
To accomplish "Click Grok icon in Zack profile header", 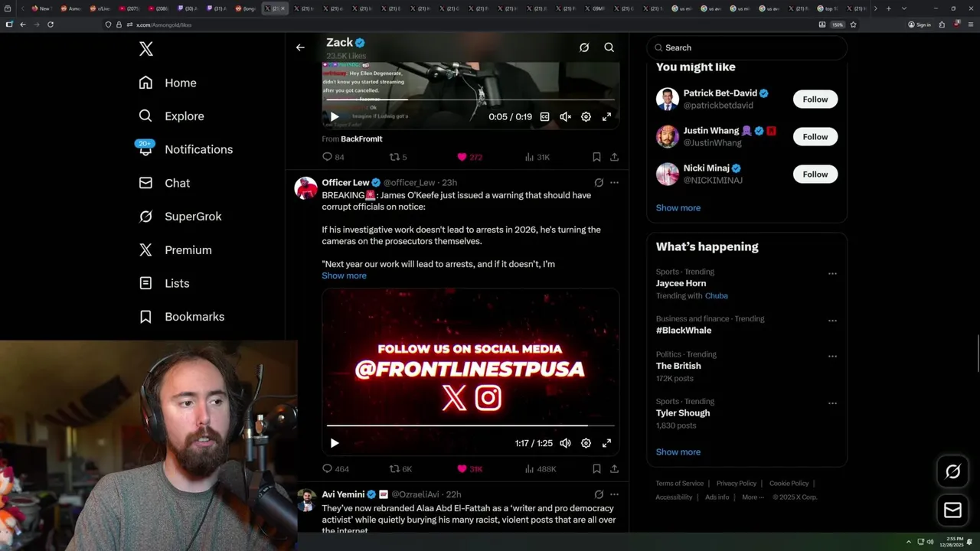I will (584, 47).
